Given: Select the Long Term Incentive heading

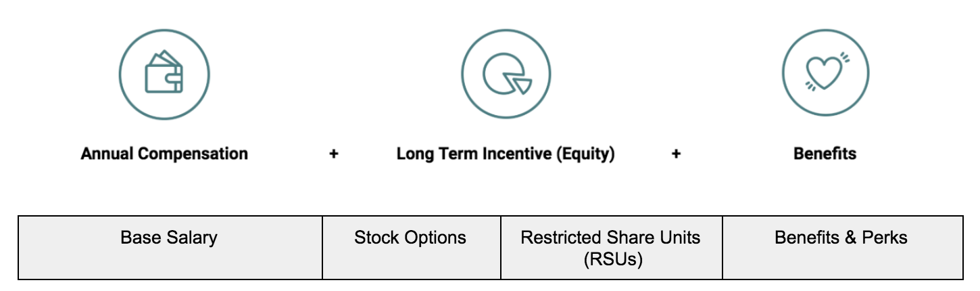Looking at the screenshot, I should pyautogui.click(x=506, y=154).
